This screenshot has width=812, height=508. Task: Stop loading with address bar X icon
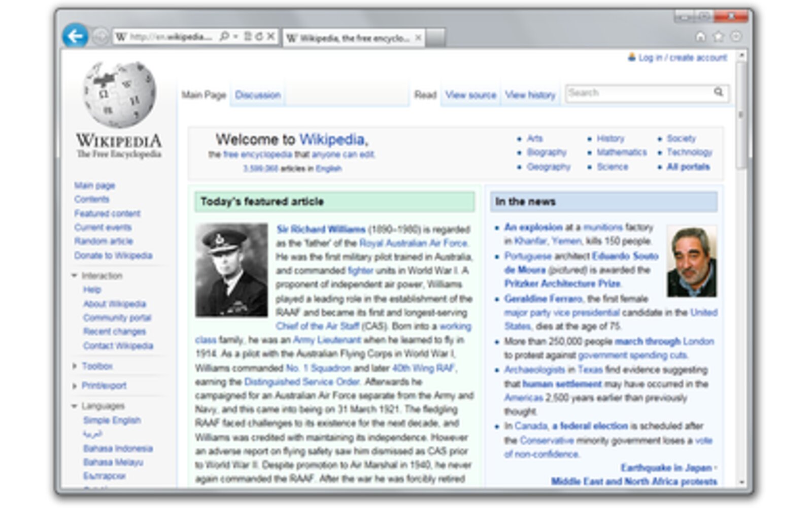coord(271,37)
